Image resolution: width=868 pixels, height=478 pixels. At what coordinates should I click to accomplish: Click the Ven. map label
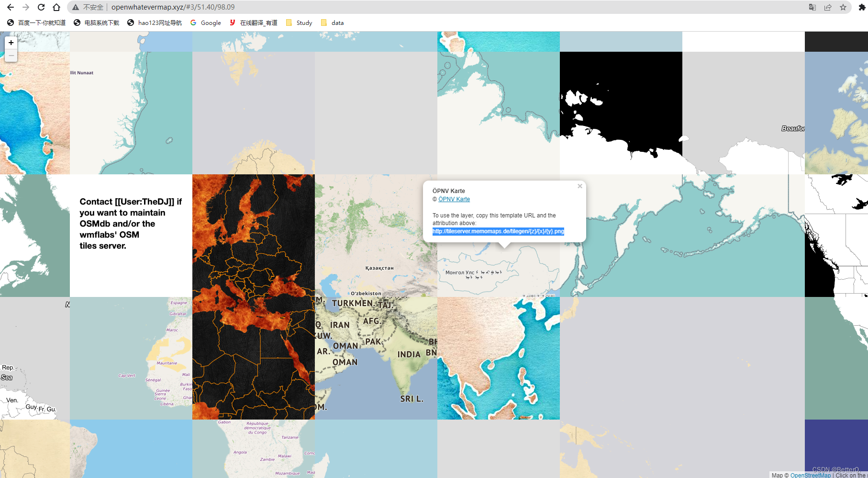coord(12,400)
